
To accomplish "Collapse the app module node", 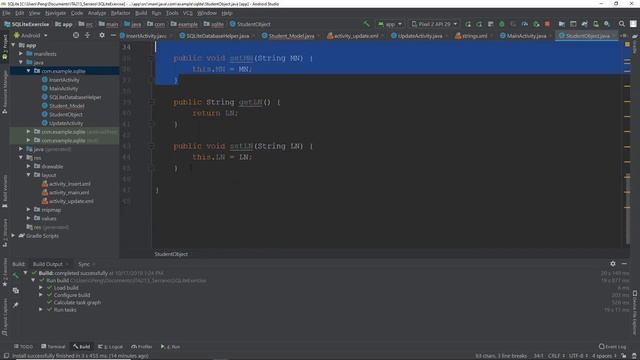I will click(13, 45).
